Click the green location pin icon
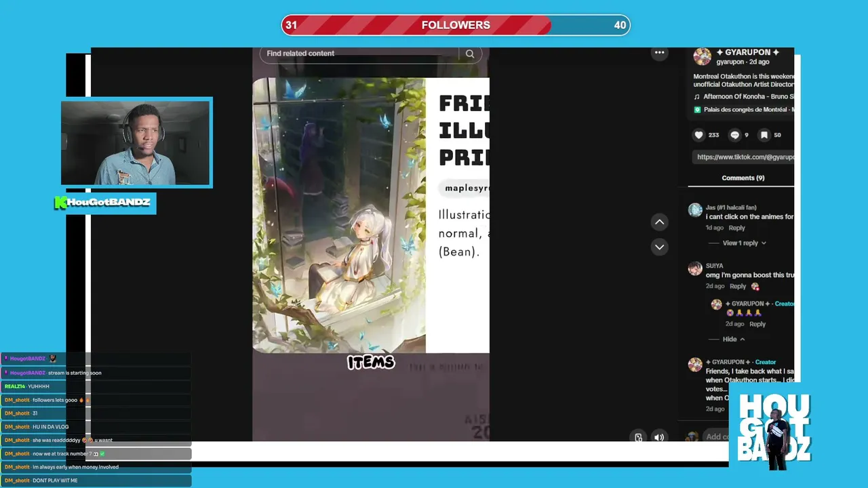This screenshot has width=868, height=488. coord(697,110)
